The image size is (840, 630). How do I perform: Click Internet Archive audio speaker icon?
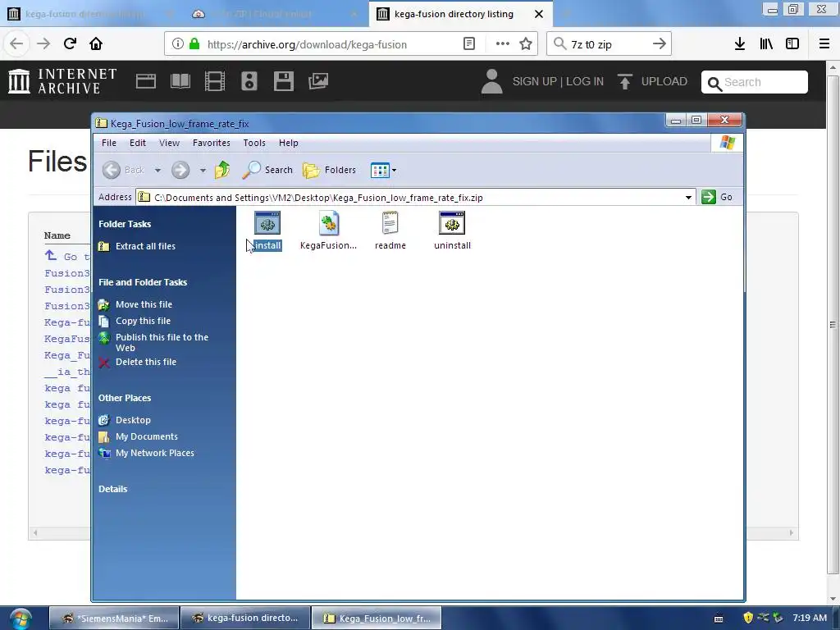249,81
